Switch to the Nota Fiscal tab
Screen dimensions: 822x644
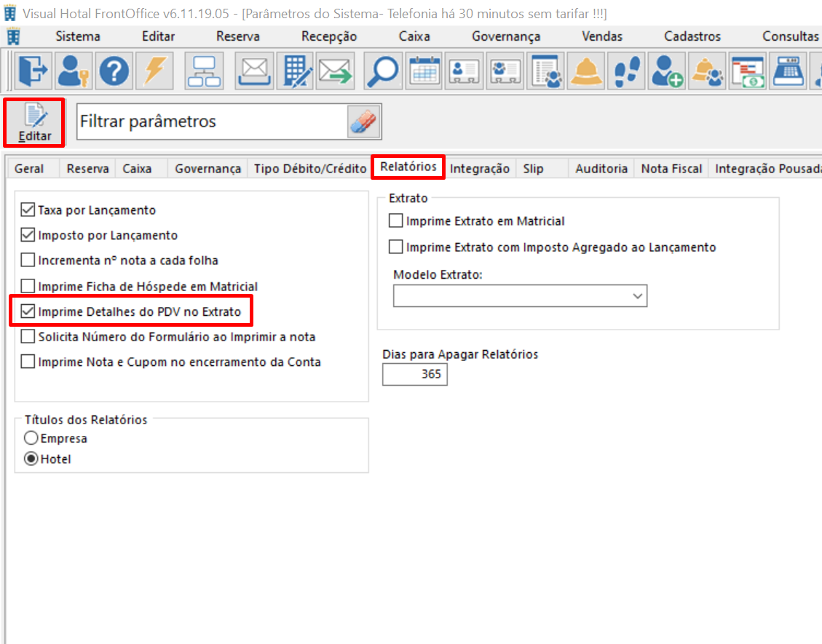[671, 169]
